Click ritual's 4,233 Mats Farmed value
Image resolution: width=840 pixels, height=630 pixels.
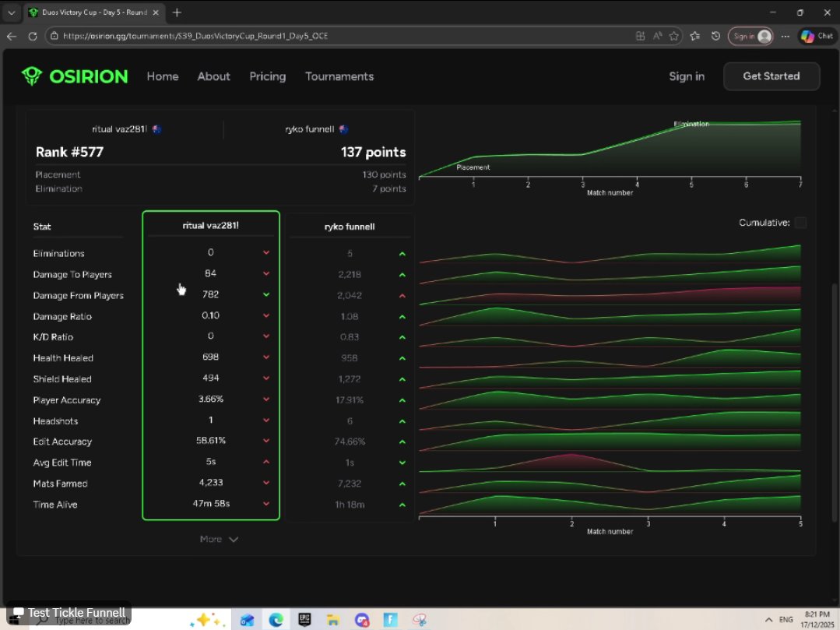211,483
